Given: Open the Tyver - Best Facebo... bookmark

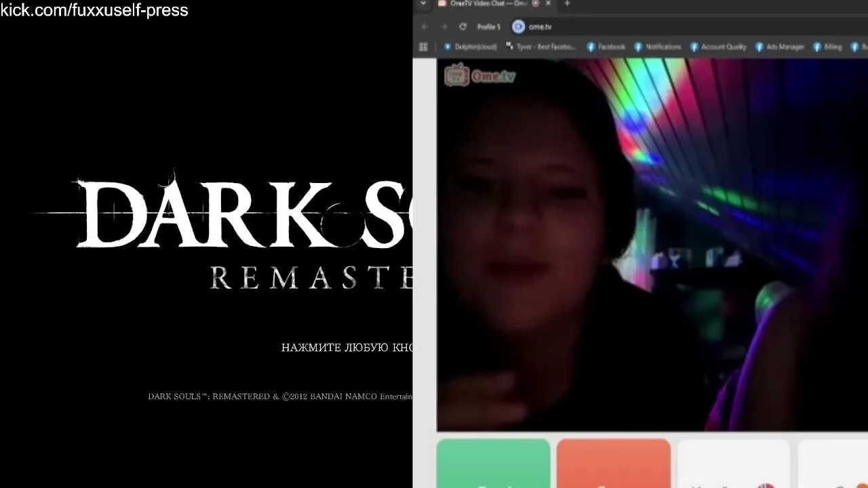Looking at the screenshot, I should (x=541, y=47).
